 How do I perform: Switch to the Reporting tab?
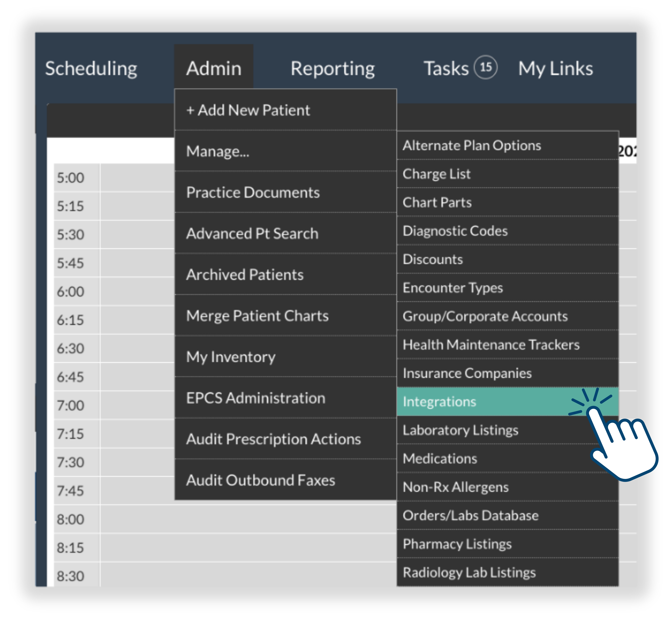[332, 69]
